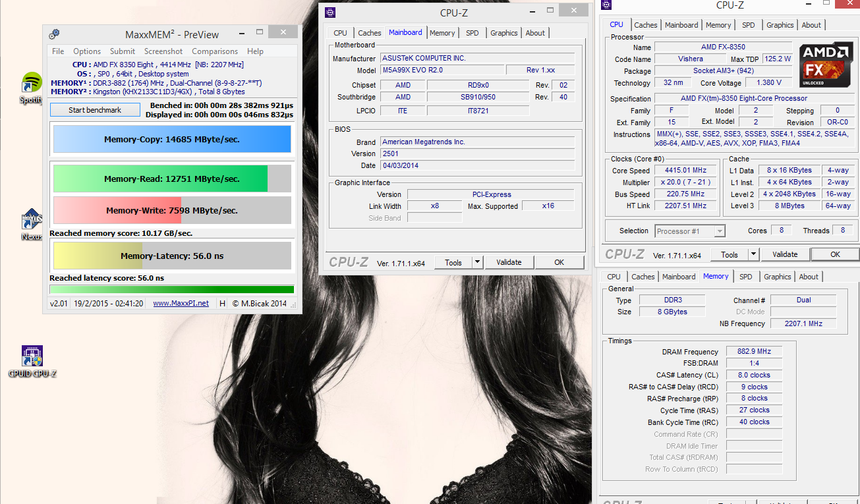860x504 pixels.
Task: Click the Memory-Write result bar
Action: point(172,210)
